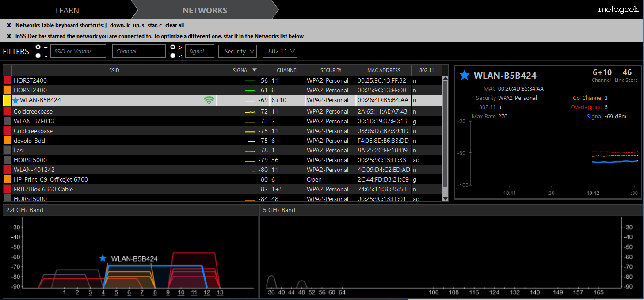Click the gray swatch of the Easi row
Image resolution: width=644 pixels, height=300 pixels.
(7, 150)
